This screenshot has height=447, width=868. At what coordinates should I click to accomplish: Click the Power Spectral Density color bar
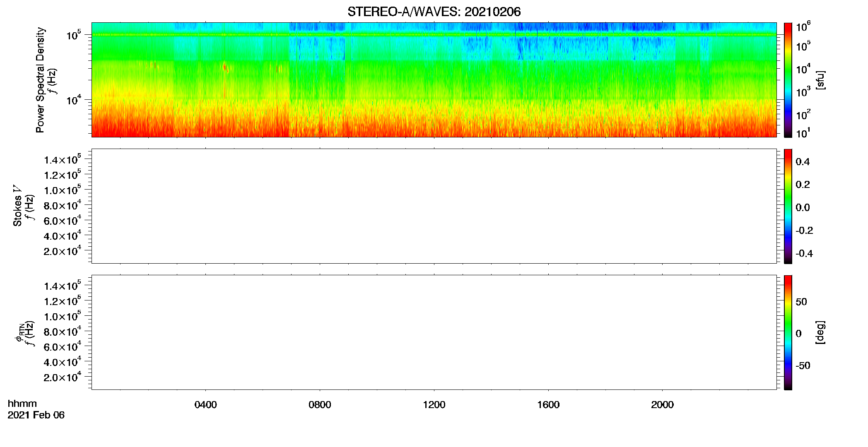tap(788, 80)
